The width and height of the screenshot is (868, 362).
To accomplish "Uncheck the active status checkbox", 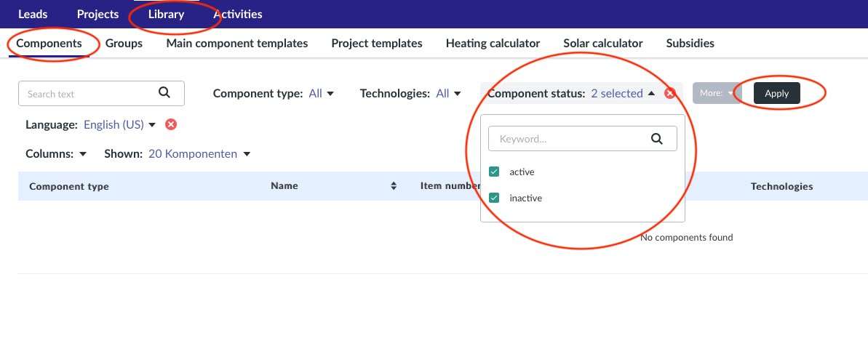I will pyautogui.click(x=495, y=172).
